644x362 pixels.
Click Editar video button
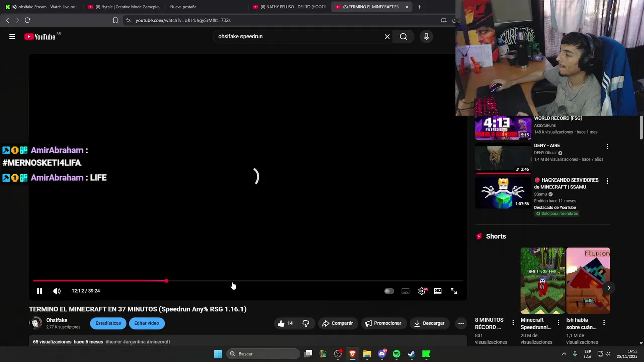tap(146, 323)
